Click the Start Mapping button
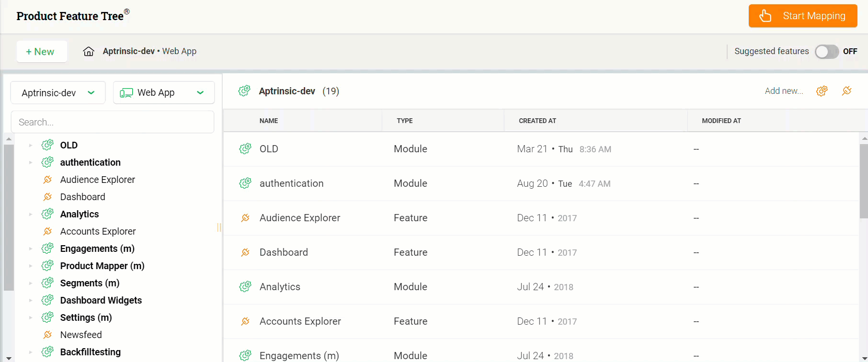 (803, 16)
